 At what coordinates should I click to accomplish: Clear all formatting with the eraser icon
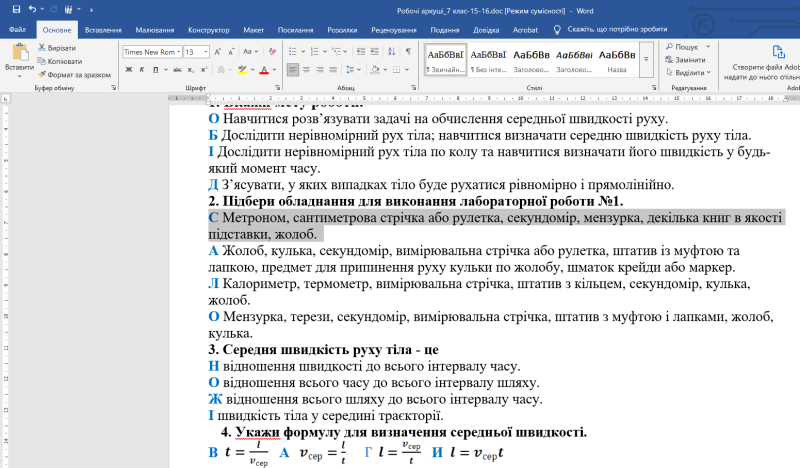pyautogui.click(x=272, y=52)
